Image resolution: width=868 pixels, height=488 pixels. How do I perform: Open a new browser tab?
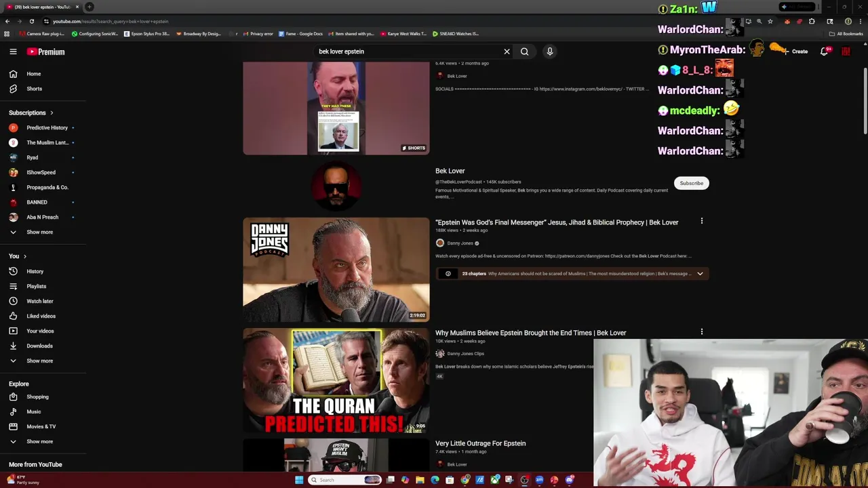[89, 7]
